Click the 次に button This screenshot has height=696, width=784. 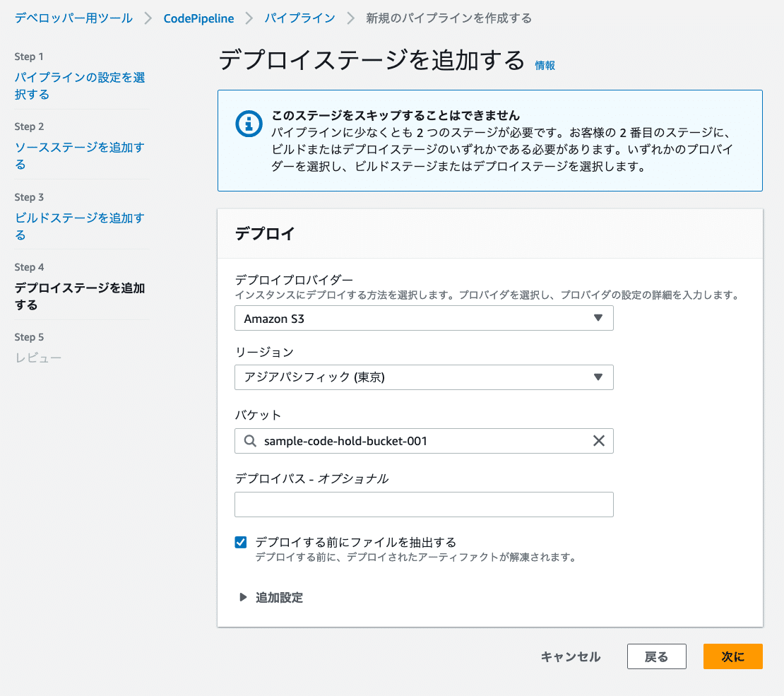[732, 656]
